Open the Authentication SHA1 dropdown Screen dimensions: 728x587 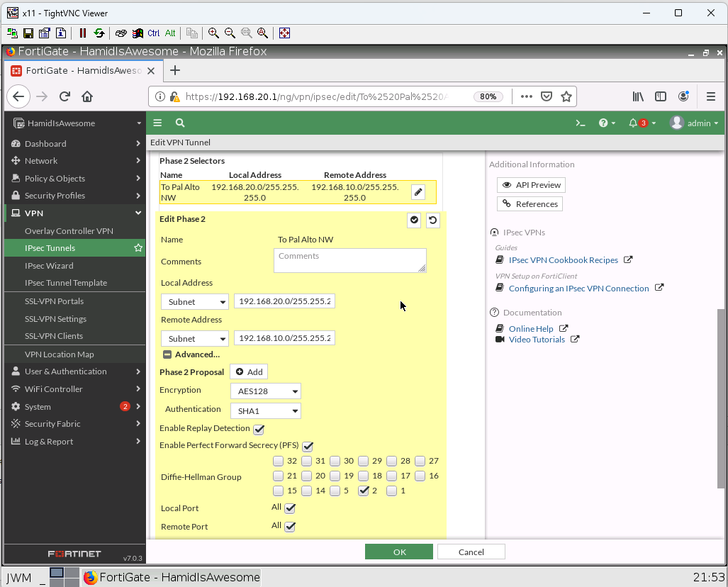(x=266, y=411)
